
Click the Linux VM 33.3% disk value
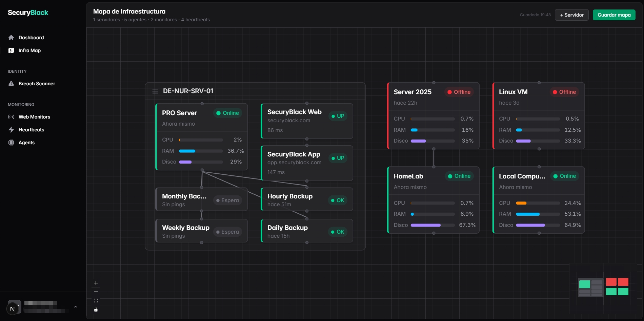pyautogui.click(x=572, y=141)
